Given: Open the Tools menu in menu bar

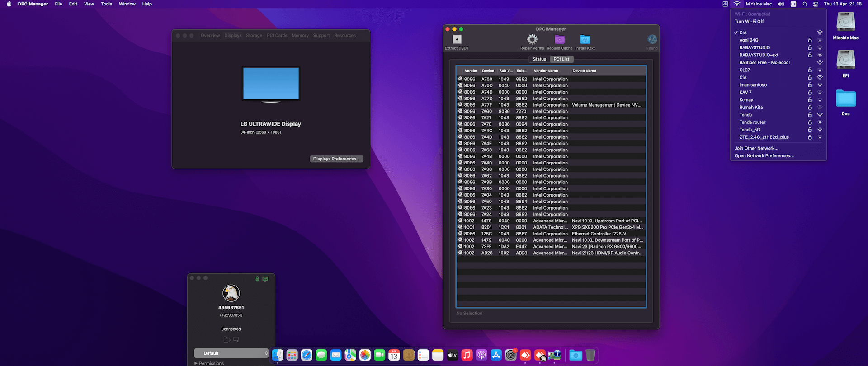Looking at the screenshot, I should pos(106,4).
